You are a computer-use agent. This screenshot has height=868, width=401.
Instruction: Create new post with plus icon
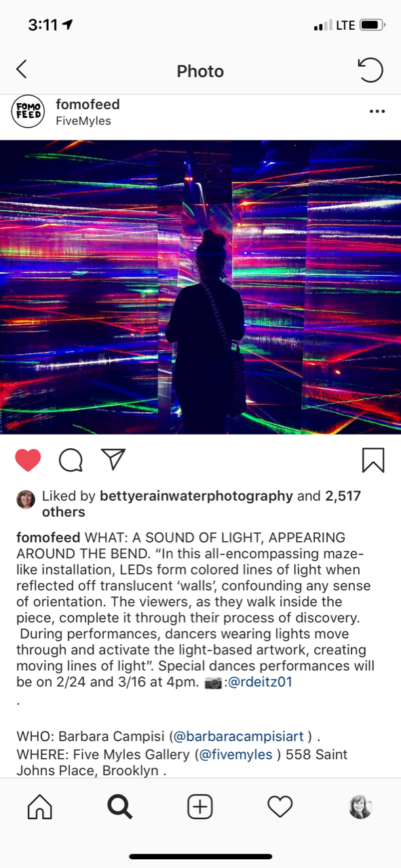[200, 806]
